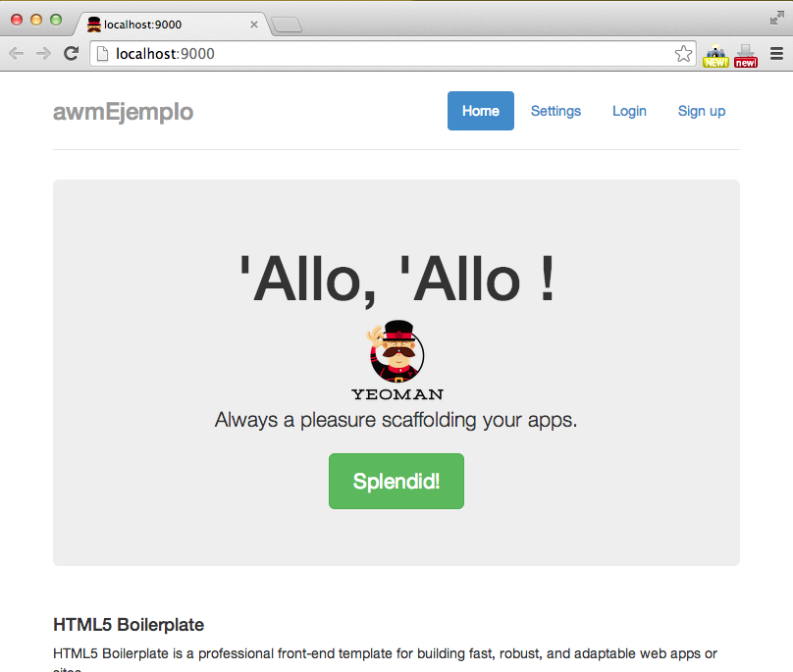Go to the Login page link
The image size is (793, 672).
point(629,111)
